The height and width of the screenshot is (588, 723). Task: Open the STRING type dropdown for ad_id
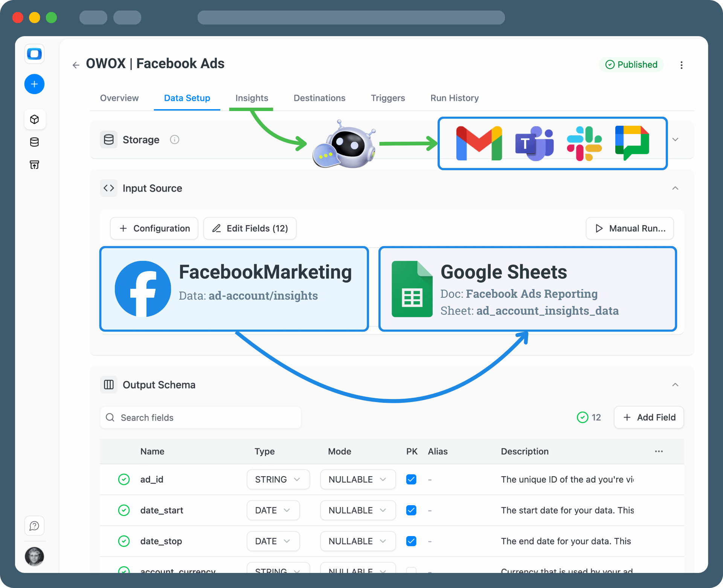point(278,479)
